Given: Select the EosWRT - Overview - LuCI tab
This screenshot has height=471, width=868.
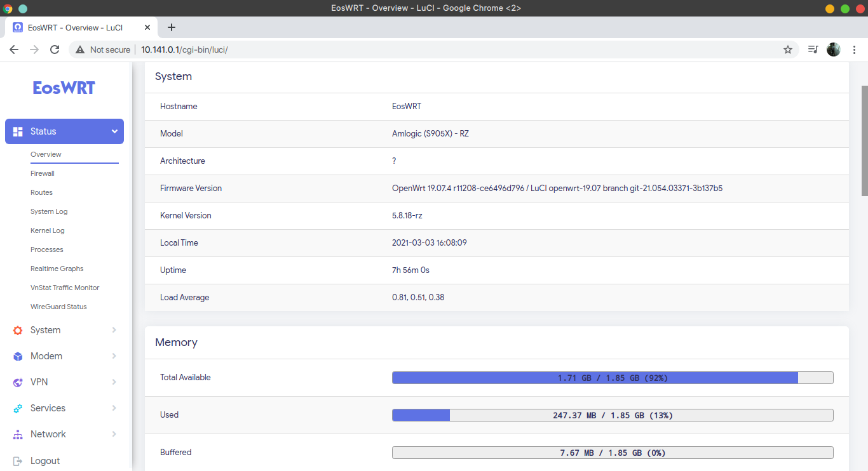Looking at the screenshot, I should (81, 27).
